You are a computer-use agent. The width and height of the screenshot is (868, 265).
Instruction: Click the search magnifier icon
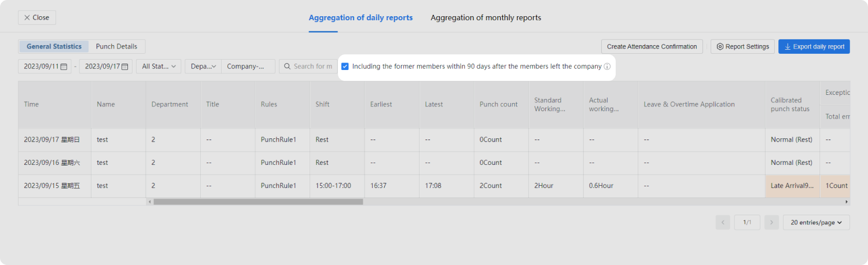coord(287,67)
